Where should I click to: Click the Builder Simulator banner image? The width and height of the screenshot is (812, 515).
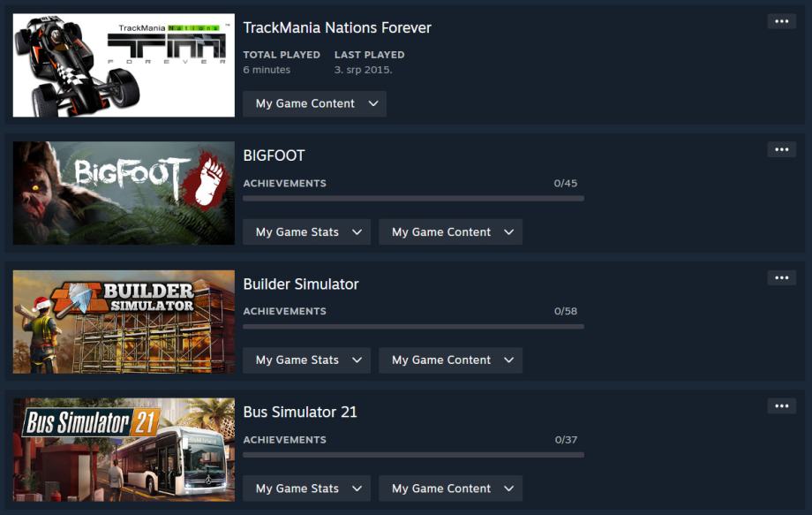(124, 322)
